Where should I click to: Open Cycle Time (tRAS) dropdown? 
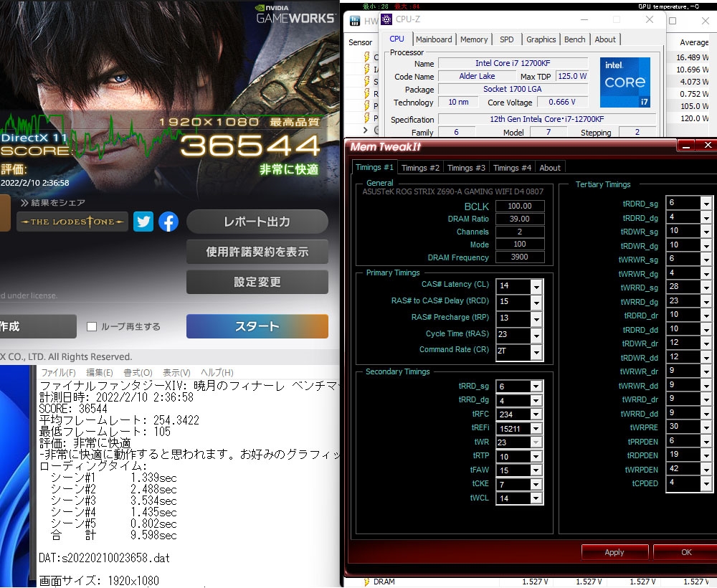[x=536, y=335]
